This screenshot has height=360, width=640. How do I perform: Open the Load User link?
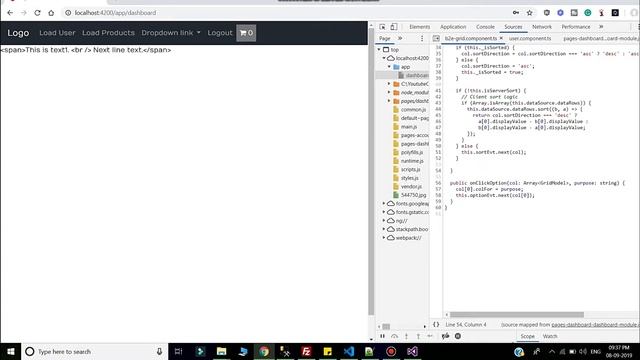pyautogui.click(x=57, y=33)
